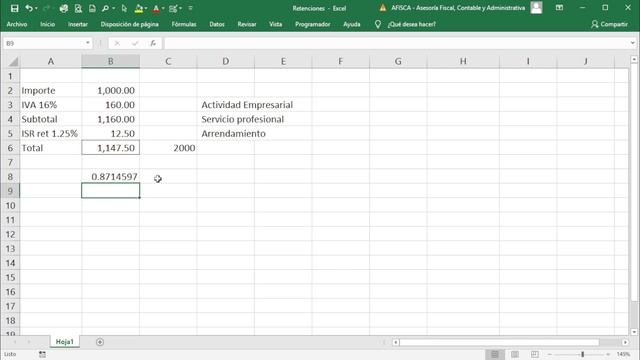Open the fill color dropdown arrow
This screenshot has height=360, width=640.
coord(146,8)
